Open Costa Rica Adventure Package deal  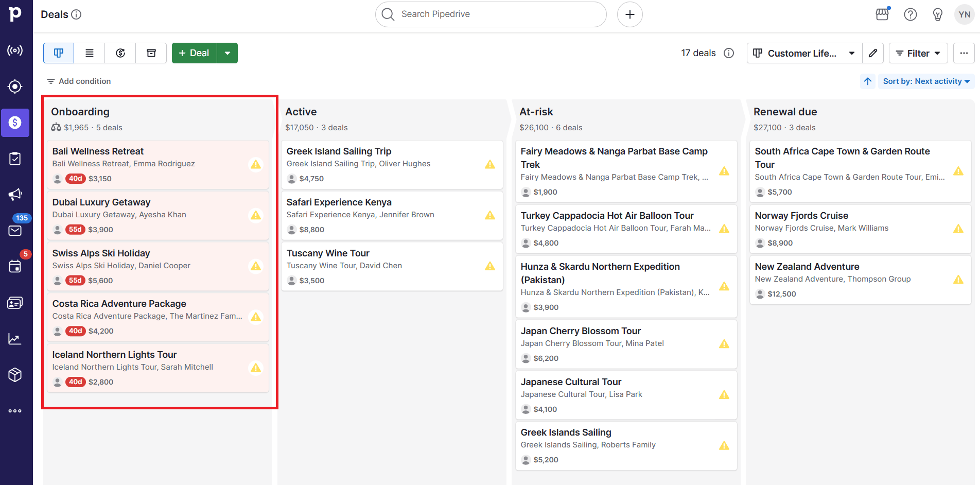(x=158, y=317)
